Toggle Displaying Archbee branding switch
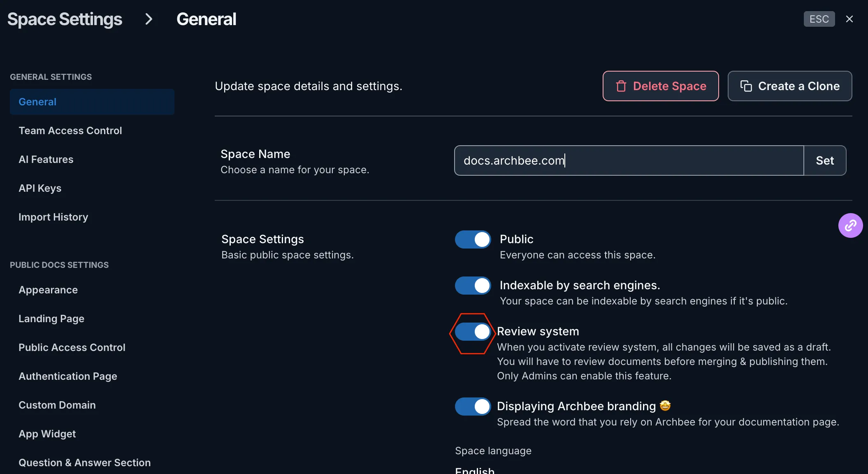The width and height of the screenshot is (868, 474). point(473,407)
